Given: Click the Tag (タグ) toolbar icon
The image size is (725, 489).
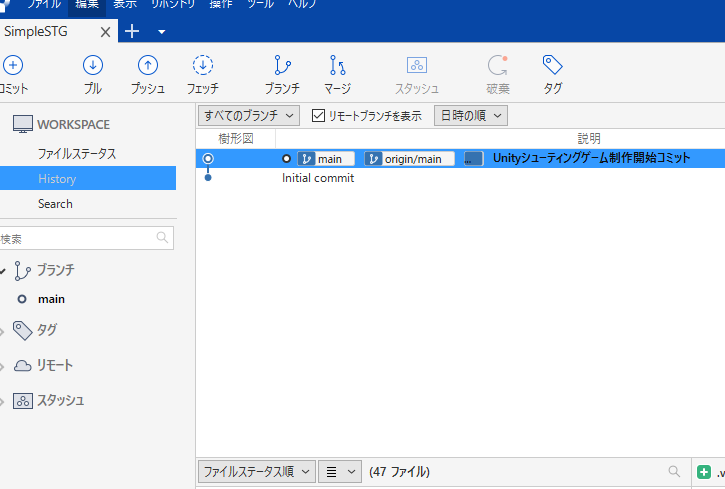Looking at the screenshot, I should [553, 65].
